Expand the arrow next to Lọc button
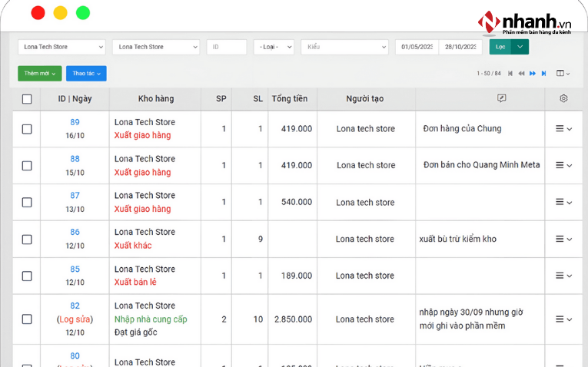 tap(520, 47)
